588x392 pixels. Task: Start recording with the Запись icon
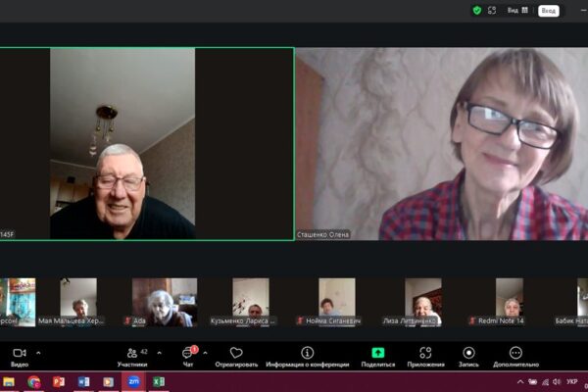(x=468, y=353)
